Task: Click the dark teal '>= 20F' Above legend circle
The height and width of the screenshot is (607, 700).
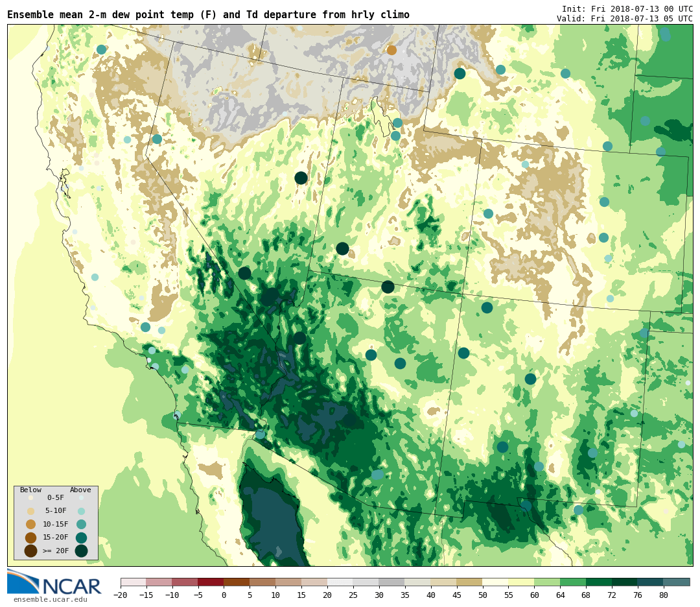Action: pyautogui.click(x=81, y=551)
